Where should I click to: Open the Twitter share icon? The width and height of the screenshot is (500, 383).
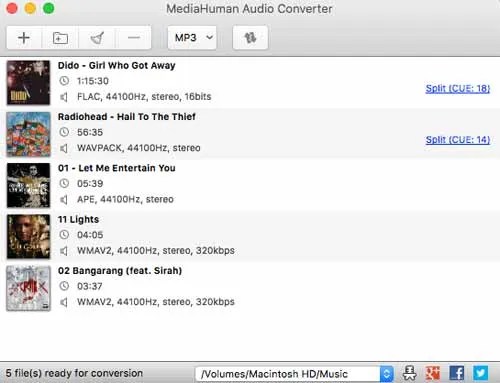[x=481, y=373]
